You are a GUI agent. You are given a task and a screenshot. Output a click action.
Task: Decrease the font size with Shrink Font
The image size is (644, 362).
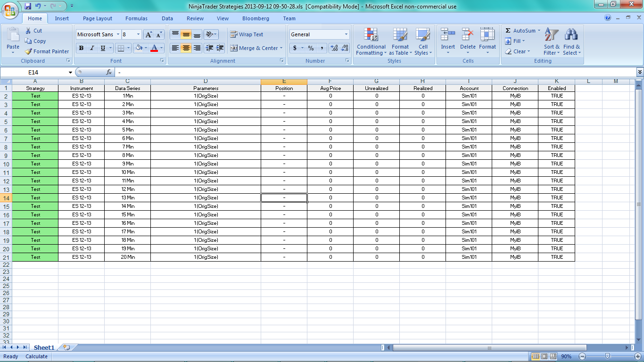point(159,34)
